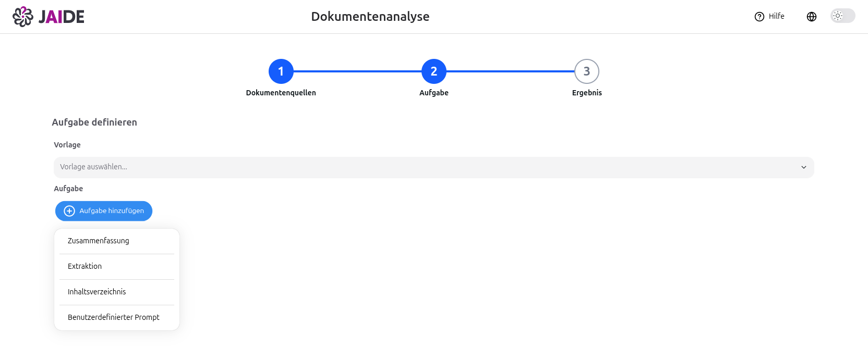Jump to step 3 circle

[x=587, y=71]
